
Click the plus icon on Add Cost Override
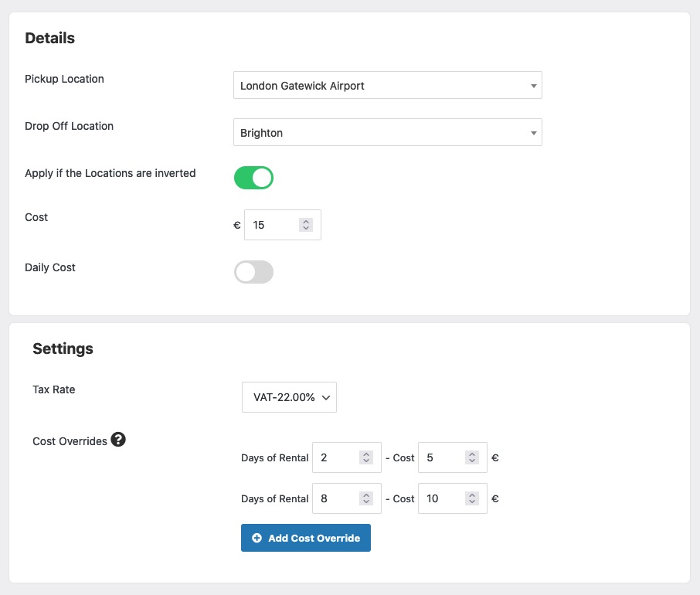coord(257,538)
